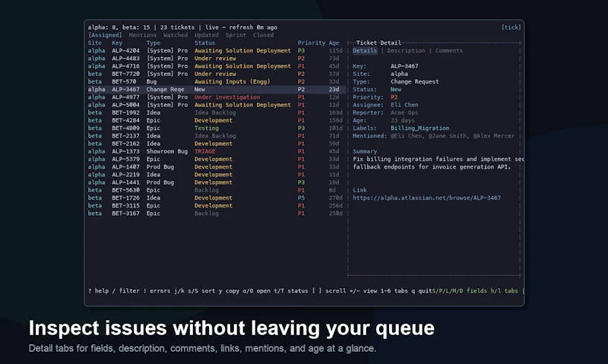Click the Key column header
Screen dimensions: 608x364
[117, 43]
